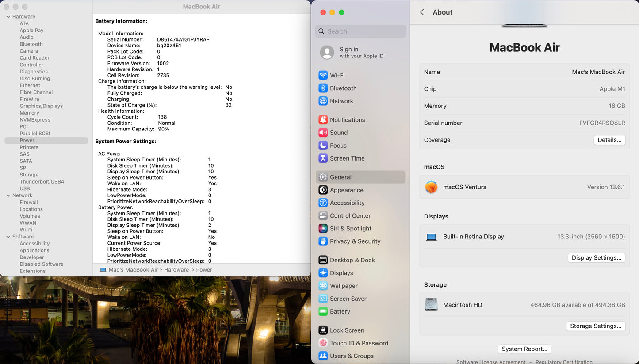The image size is (639, 364).
Task: Open the Appearance icon
Action: (323, 190)
